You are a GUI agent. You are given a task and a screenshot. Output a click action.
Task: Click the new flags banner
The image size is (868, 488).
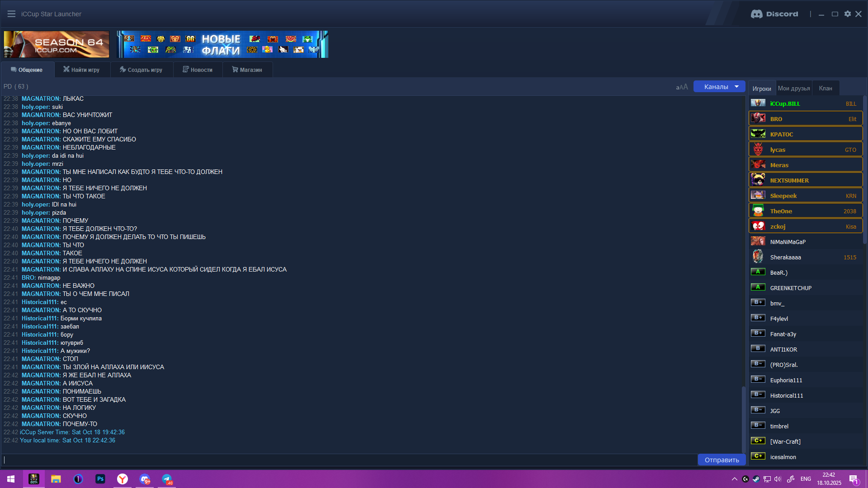point(222,44)
